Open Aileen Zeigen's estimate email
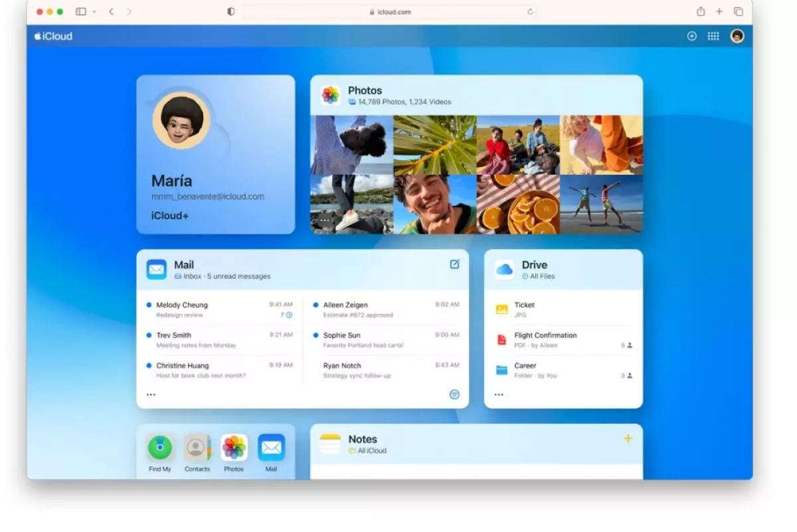 coord(386,310)
